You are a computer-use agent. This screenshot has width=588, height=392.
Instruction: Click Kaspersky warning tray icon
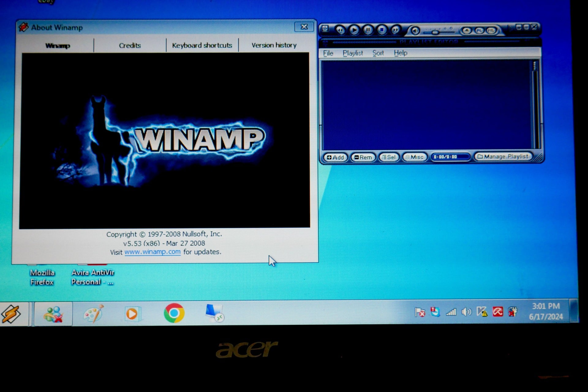coord(482,312)
